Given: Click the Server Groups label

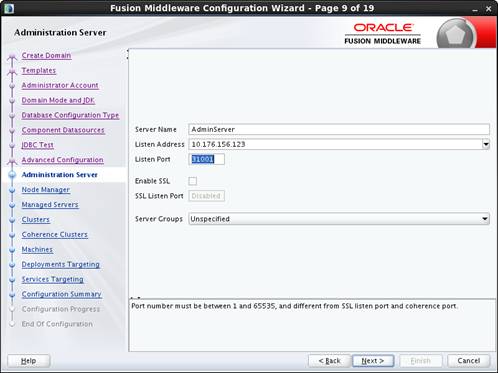Looking at the screenshot, I should (159, 219).
